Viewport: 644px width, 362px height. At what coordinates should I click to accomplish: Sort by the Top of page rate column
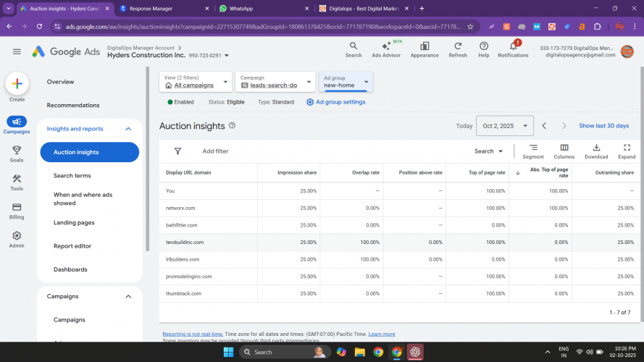[x=487, y=172]
